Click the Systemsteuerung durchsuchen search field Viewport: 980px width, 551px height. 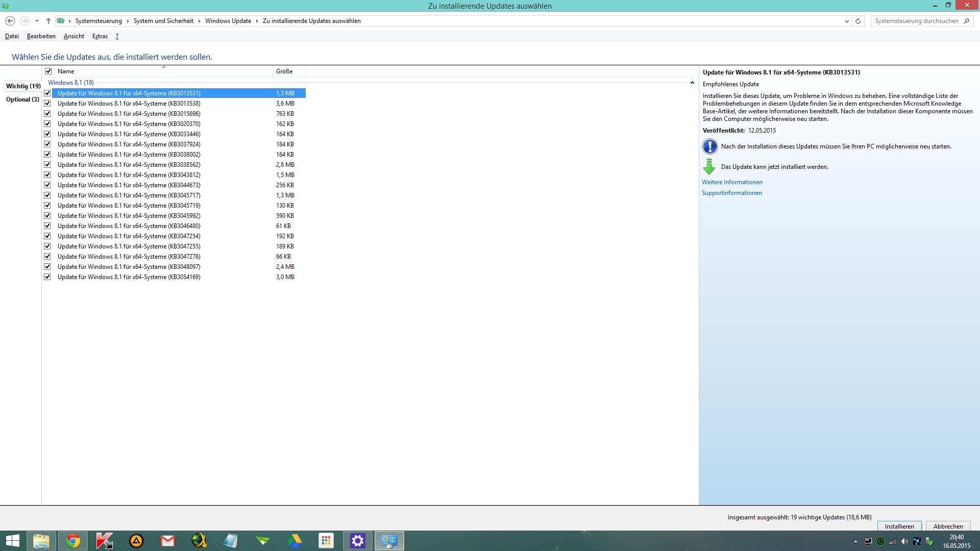tap(916, 21)
